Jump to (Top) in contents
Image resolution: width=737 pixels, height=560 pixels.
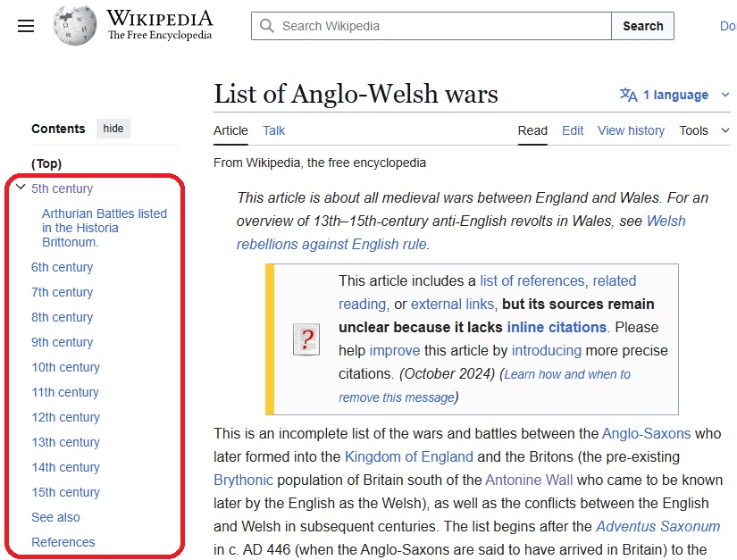click(x=46, y=163)
